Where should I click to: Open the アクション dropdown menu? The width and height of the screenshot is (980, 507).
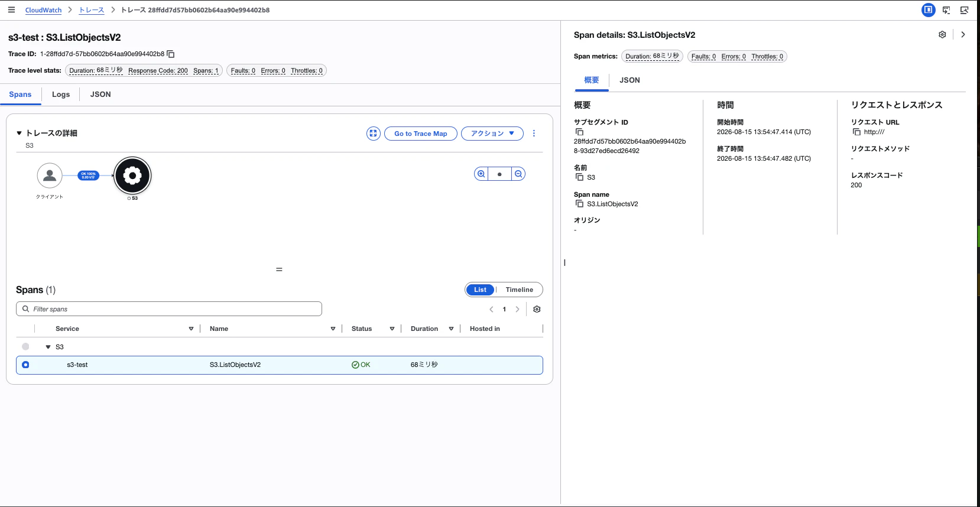(492, 134)
